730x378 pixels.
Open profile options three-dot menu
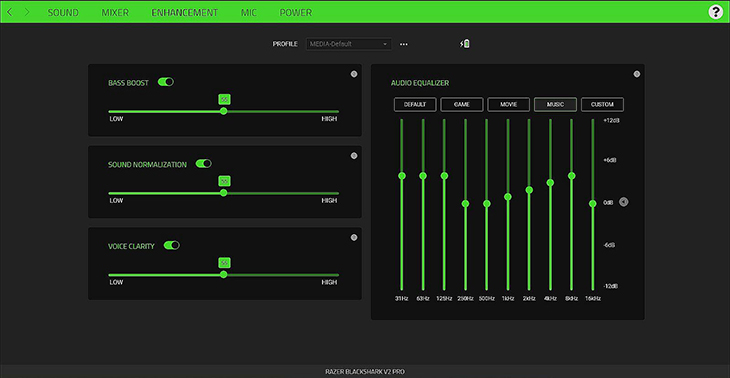[x=404, y=44]
